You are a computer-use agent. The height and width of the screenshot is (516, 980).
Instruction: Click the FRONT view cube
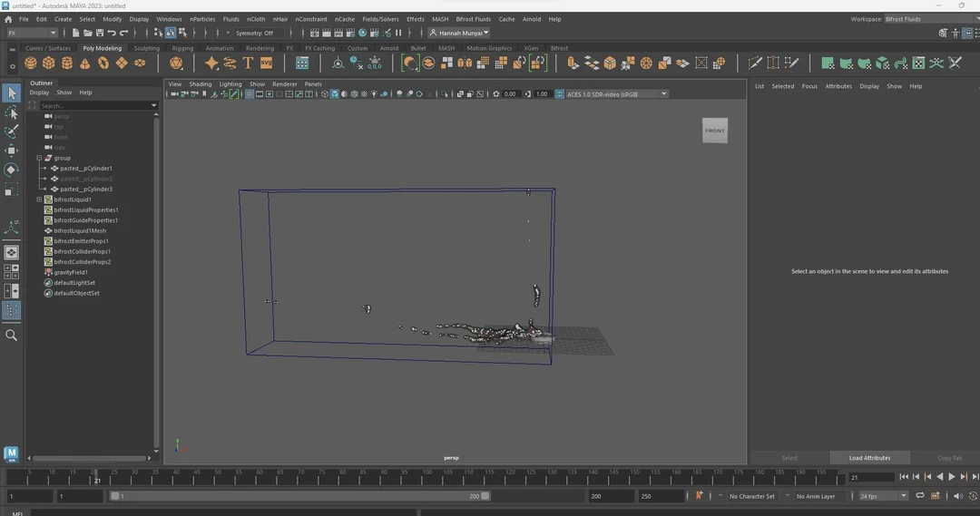(x=715, y=131)
